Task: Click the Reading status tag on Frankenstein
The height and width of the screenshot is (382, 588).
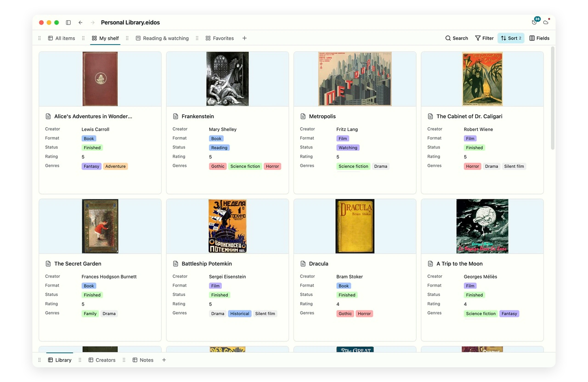Action: (x=219, y=148)
